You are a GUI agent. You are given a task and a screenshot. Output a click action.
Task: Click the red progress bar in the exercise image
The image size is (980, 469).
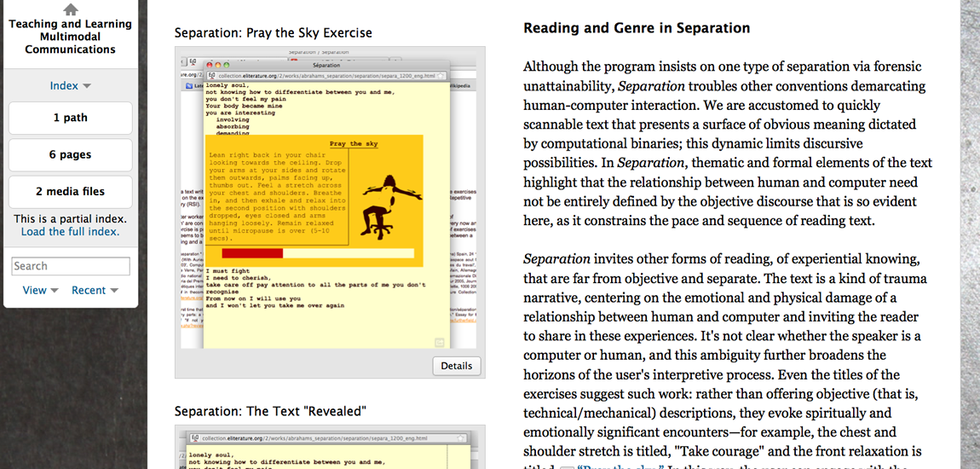pos(252,253)
